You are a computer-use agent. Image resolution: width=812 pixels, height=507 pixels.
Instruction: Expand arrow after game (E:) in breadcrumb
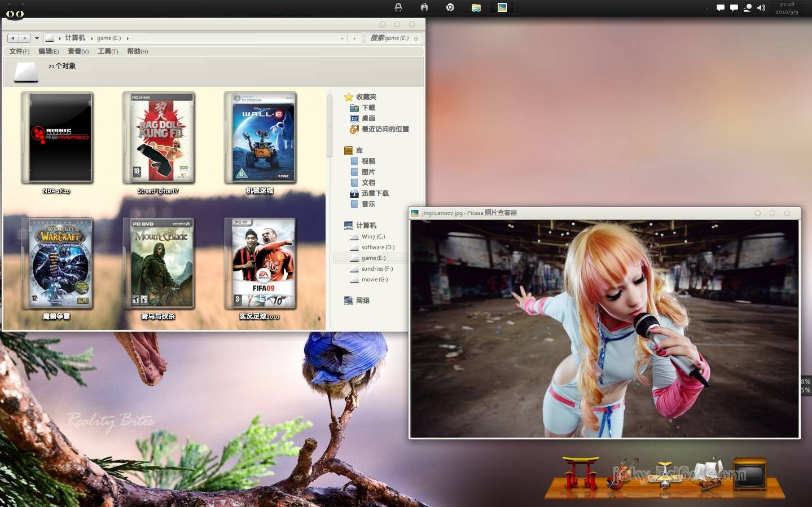[128, 38]
